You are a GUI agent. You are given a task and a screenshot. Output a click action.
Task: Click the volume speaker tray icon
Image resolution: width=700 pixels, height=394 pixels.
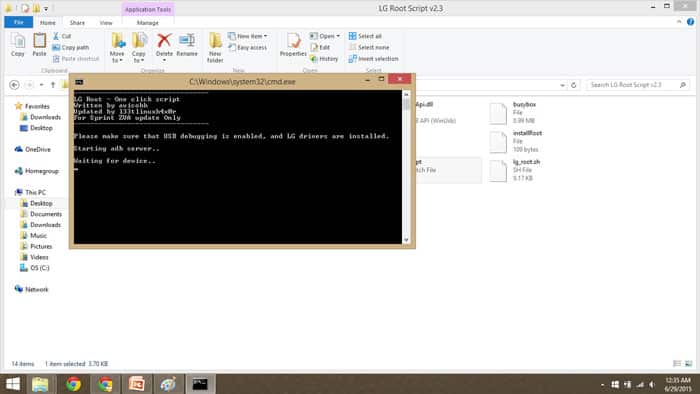pos(652,384)
